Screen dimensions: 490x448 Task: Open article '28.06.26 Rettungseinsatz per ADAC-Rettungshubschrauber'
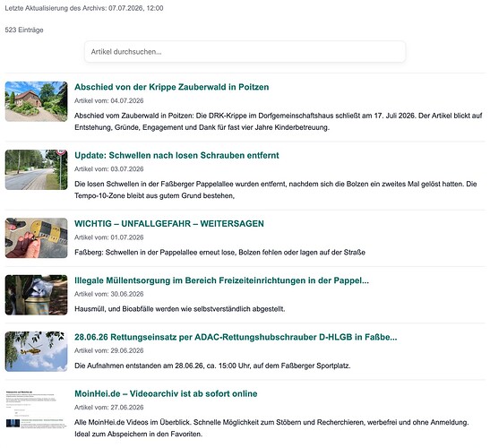[x=236, y=337]
